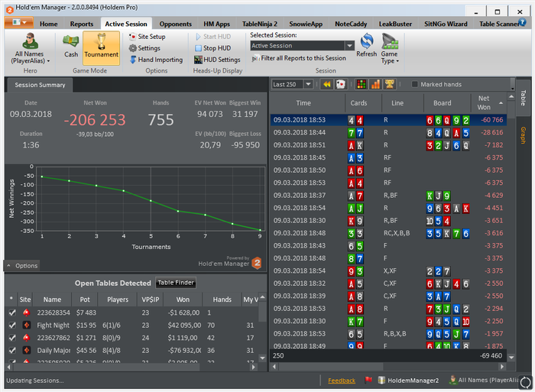Click the orange bar chart icon
Image resolution: width=535 pixels, height=392 pixels.
(375, 84)
